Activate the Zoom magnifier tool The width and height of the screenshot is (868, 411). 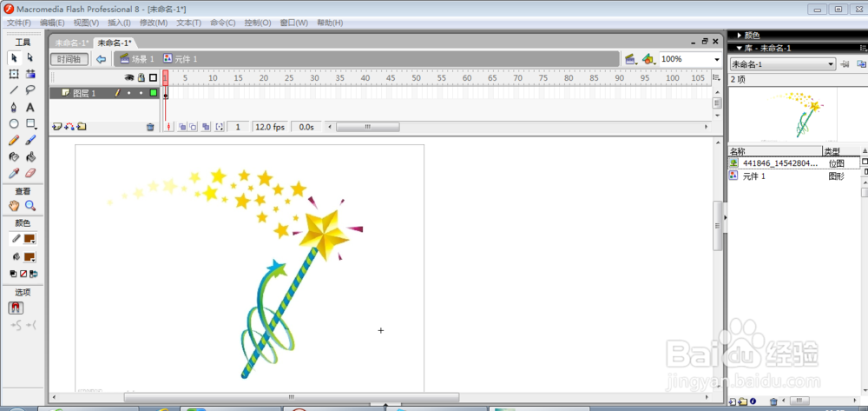pos(30,205)
